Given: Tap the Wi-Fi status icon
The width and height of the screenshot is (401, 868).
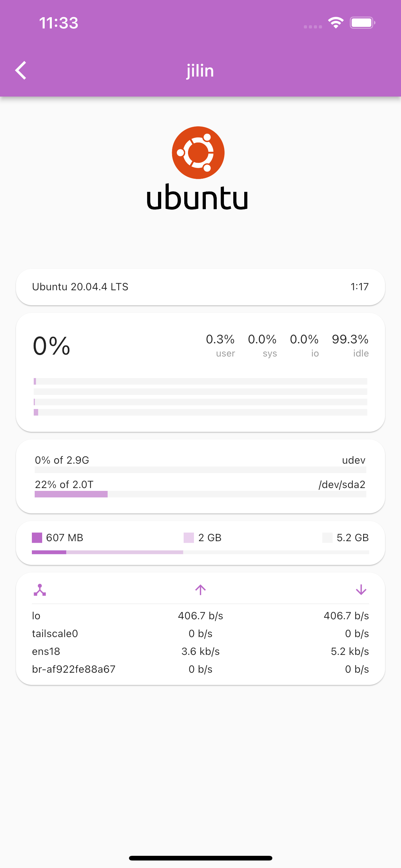Looking at the screenshot, I should [336, 23].
